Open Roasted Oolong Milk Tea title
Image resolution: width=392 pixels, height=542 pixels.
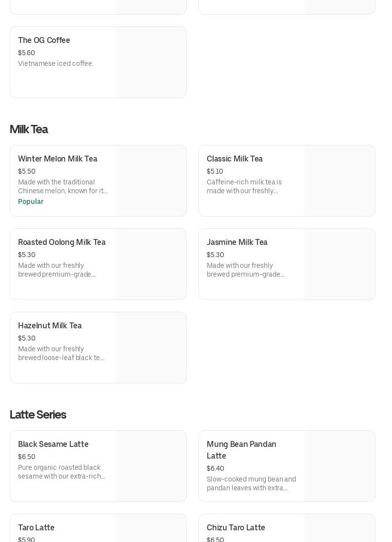(x=61, y=242)
